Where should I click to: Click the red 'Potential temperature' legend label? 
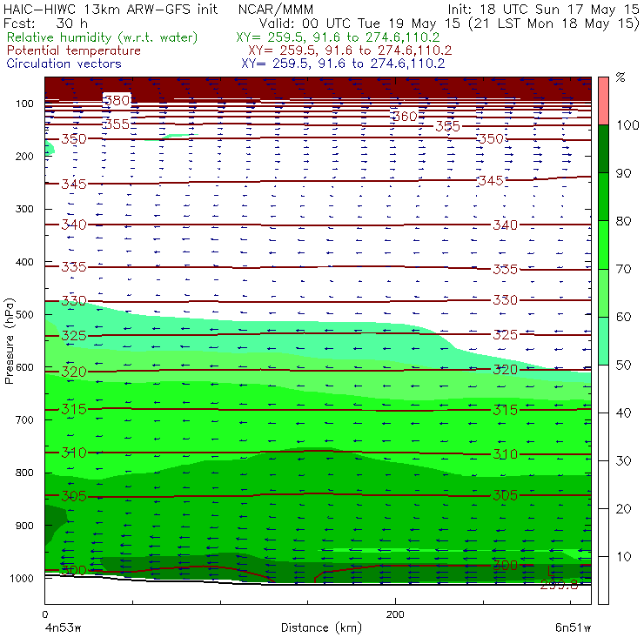click(x=73, y=50)
